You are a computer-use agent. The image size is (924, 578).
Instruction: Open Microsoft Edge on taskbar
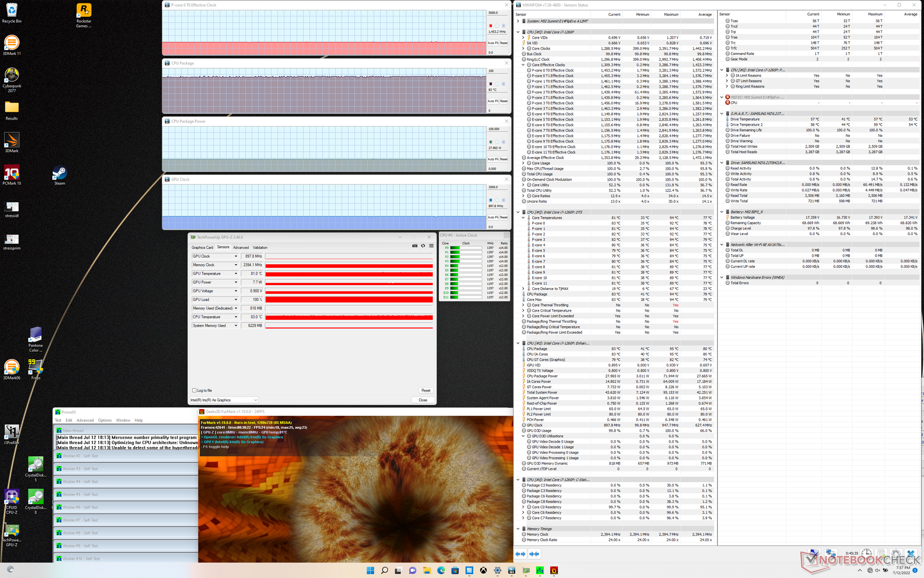441,570
